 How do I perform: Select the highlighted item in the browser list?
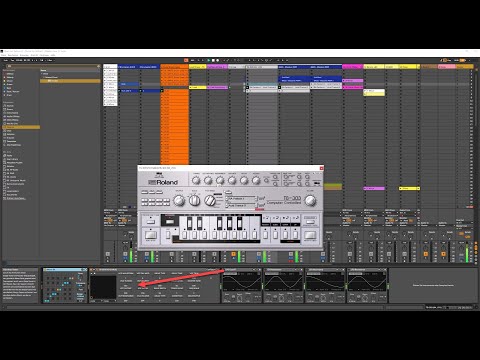(70, 81)
